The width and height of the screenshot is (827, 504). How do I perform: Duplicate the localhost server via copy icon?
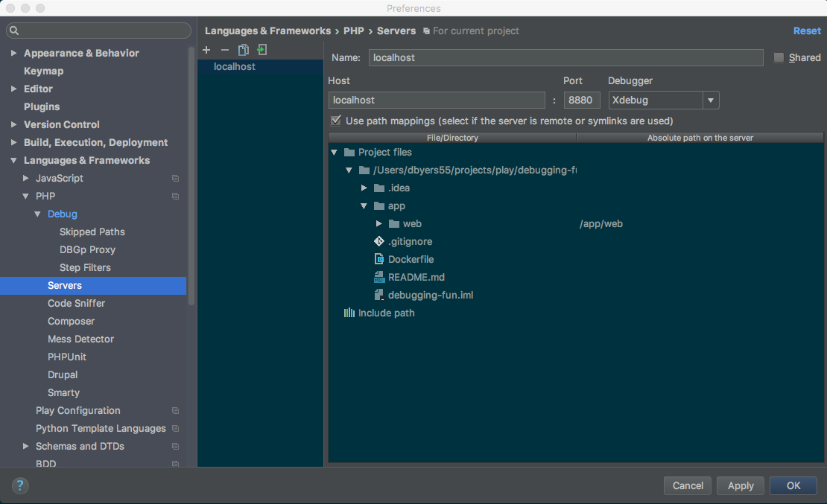point(243,49)
